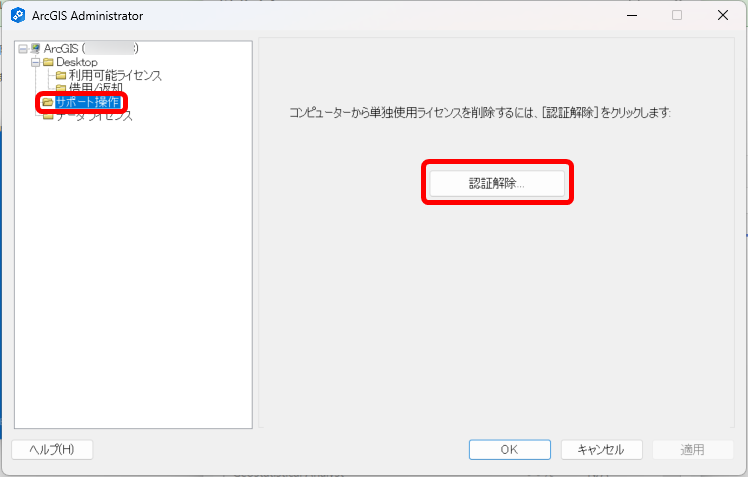Viewport: 748px width, 477px height.
Task: Select the 利用可能ライセンス tree item
Action: (x=115, y=75)
